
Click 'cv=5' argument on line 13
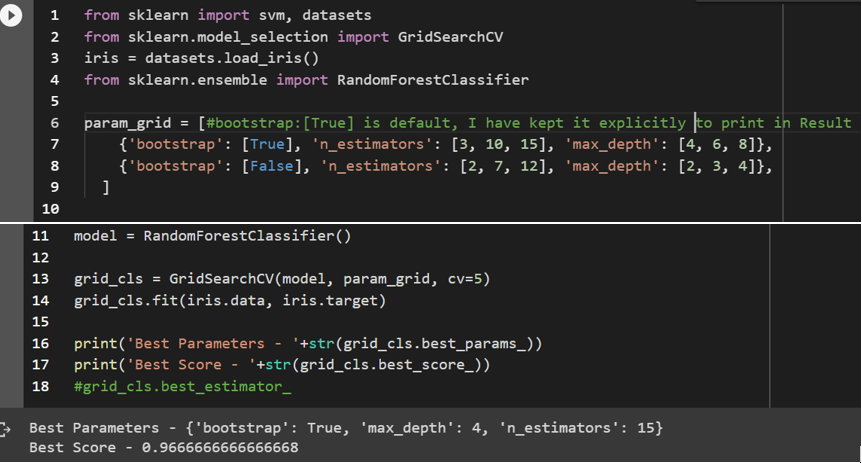[x=465, y=279]
